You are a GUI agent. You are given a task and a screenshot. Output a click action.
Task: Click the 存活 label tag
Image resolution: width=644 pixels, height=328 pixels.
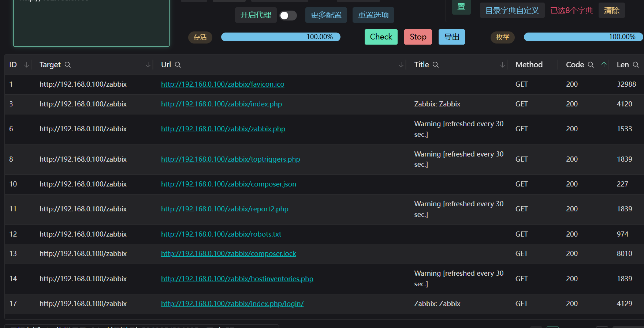200,37
